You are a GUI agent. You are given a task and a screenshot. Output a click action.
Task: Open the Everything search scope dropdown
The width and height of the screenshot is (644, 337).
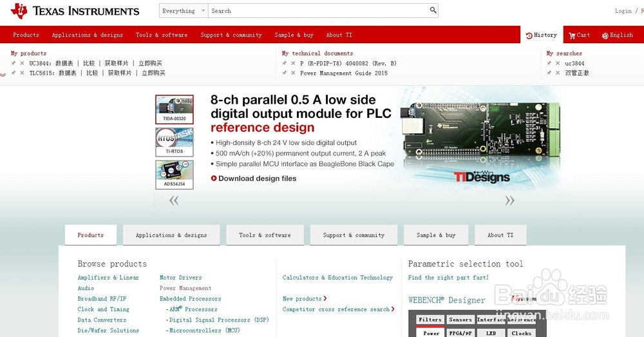184,11
